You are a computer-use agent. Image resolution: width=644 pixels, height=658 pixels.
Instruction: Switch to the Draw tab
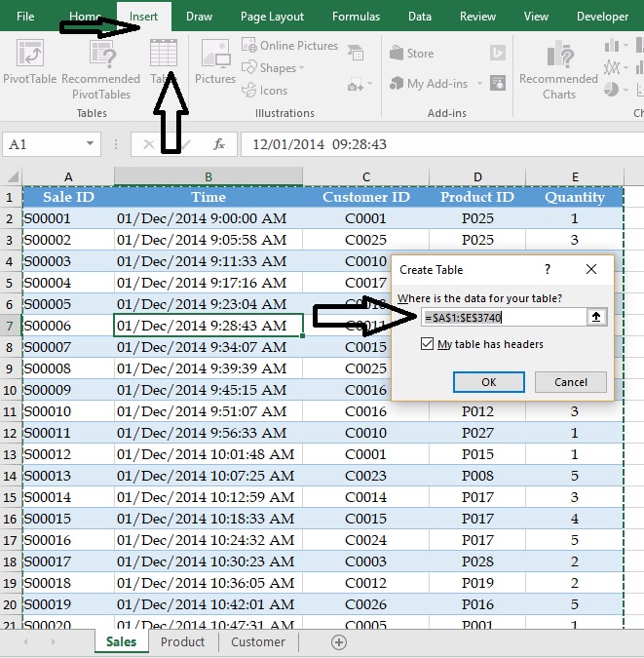tap(199, 17)
